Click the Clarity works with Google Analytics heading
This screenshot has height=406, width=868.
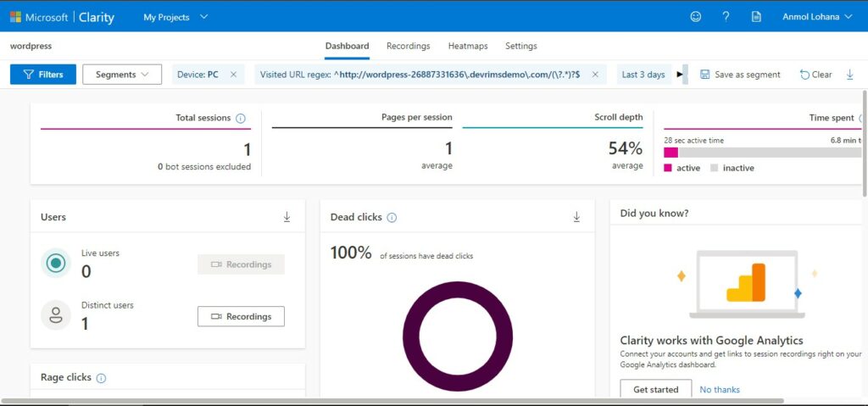tap(711, 340)
